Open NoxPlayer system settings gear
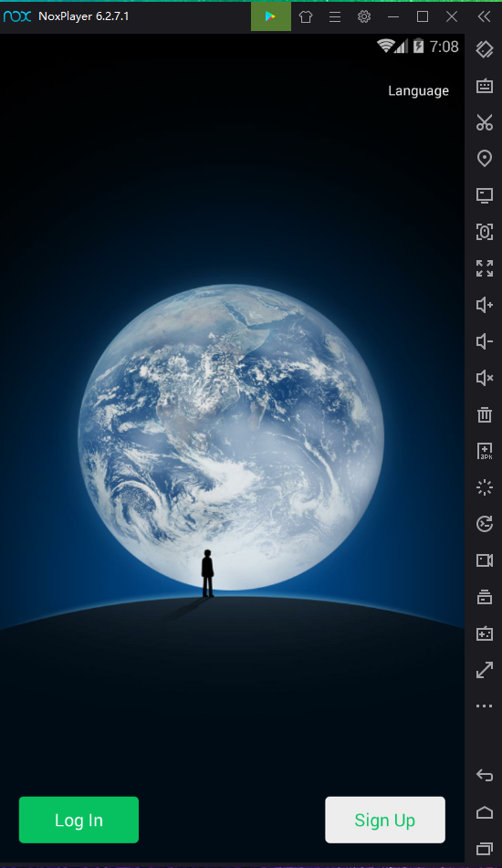Viewport: 502px width, 868px height. [x=364, y=16]
